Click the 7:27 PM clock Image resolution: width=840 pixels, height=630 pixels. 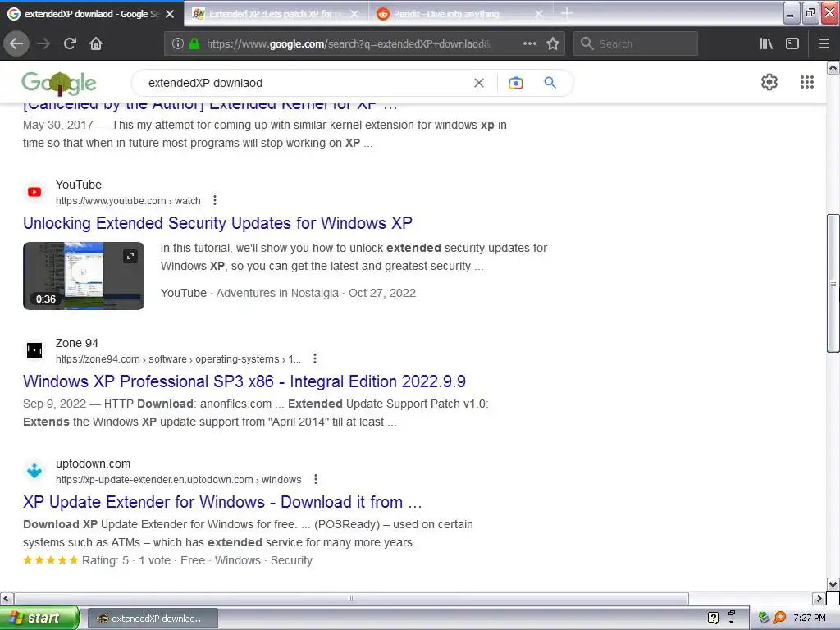click(810, 618)
